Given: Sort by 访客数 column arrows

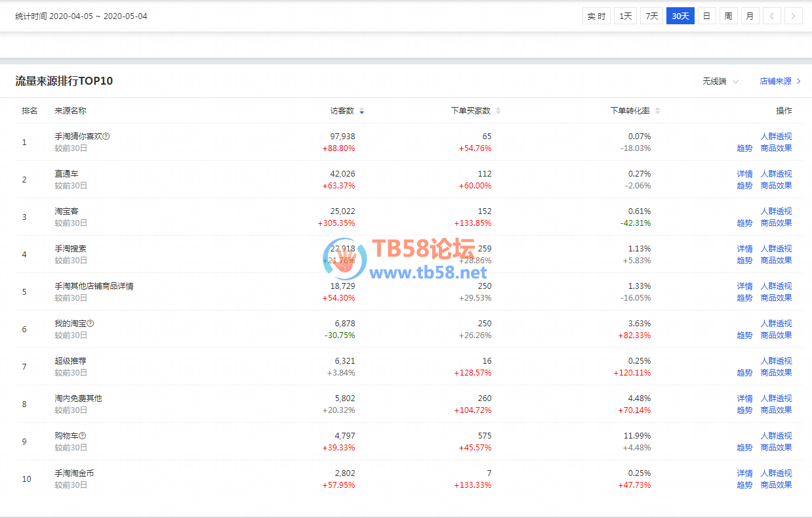Looking at the screenshot, I should click(361, 111).
